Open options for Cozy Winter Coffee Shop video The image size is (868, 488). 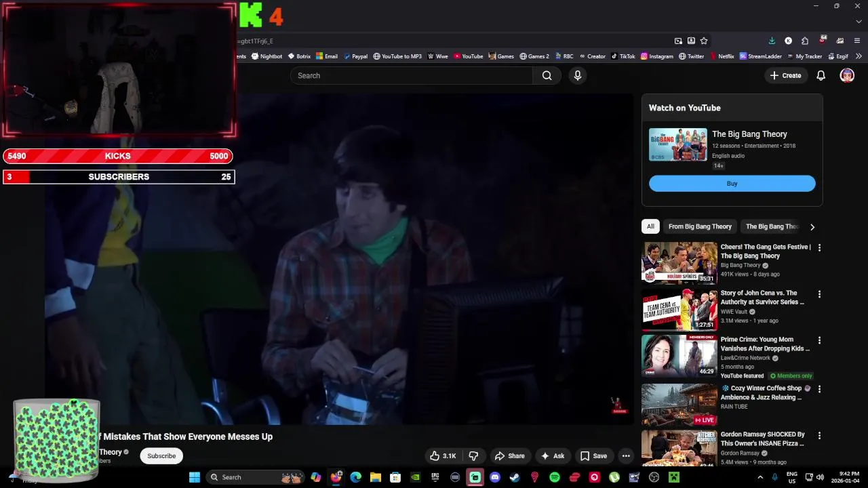tap(819, 389)
